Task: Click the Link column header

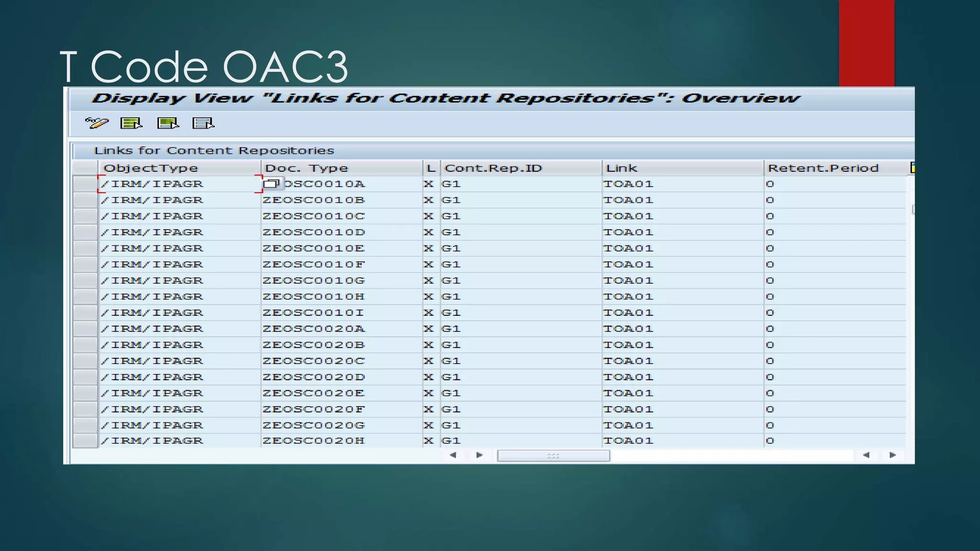Action: (683, 168)
